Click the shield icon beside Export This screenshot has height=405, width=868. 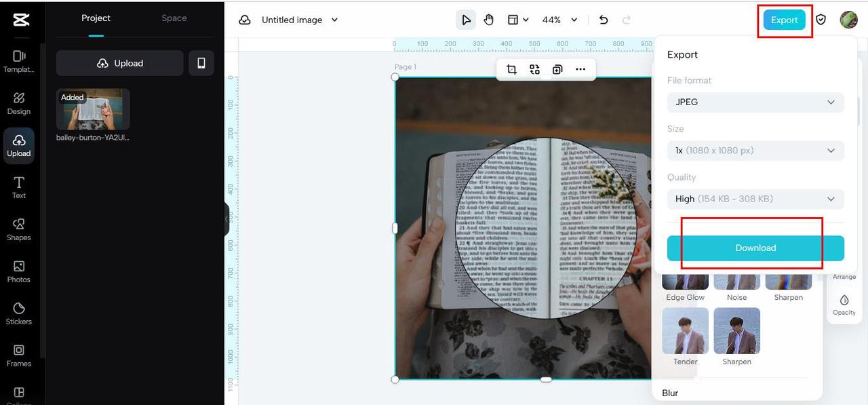(x=821, y=20)
